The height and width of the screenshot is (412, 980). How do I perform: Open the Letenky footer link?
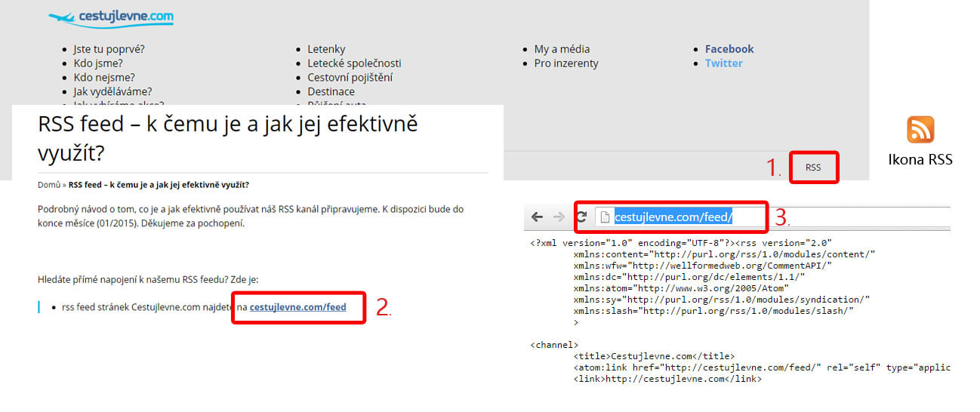[326, 49]
